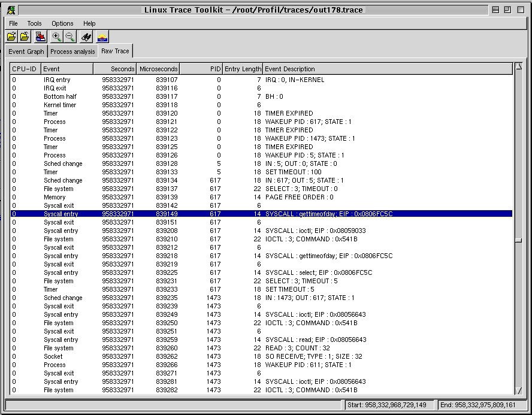Click the PID column header
Image resolution: width=532 pixels, height=415 pixels.
[201, 69]
